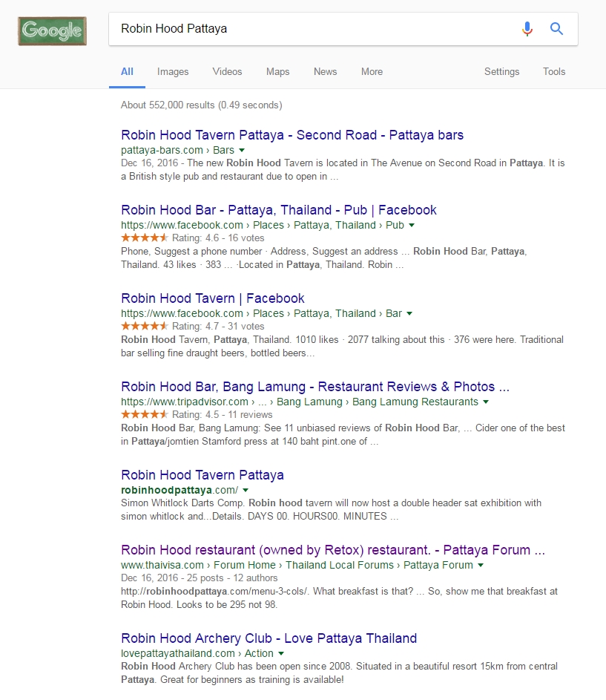This screenshot has width=606, height=700.
Task: Open Robin Hood Bar Pub Facebook result
Action: pos(279,210)
